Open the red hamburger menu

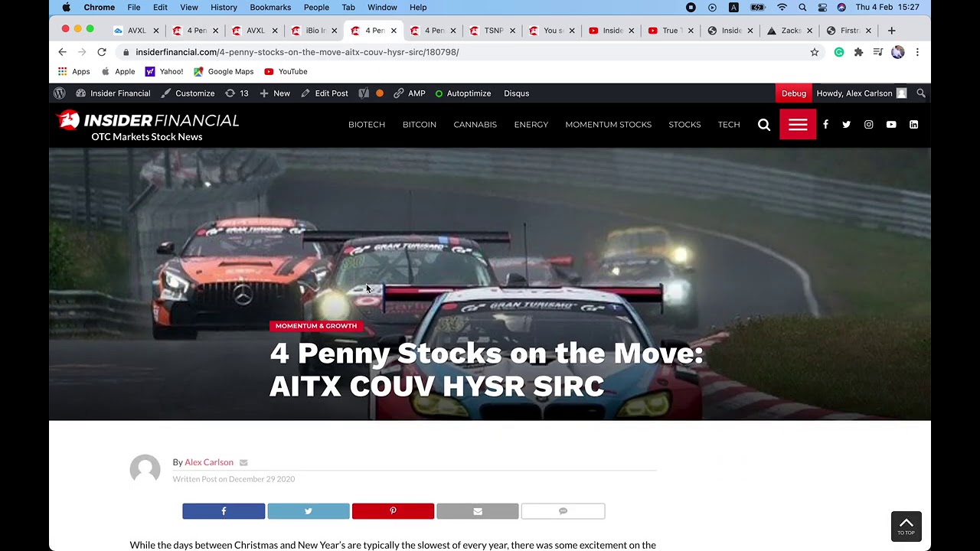click(798, 125)
